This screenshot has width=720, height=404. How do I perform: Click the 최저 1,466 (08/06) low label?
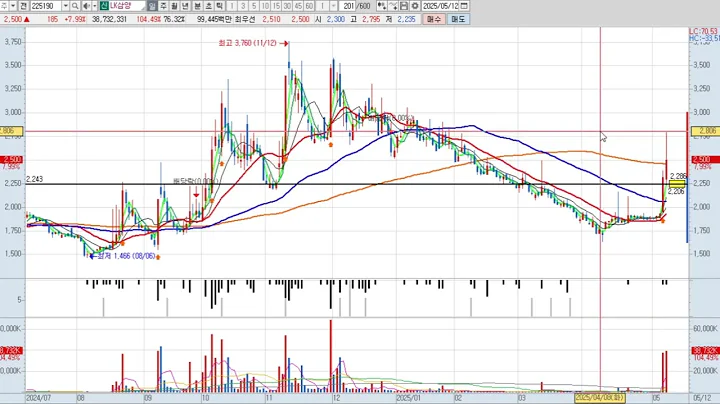126,256
